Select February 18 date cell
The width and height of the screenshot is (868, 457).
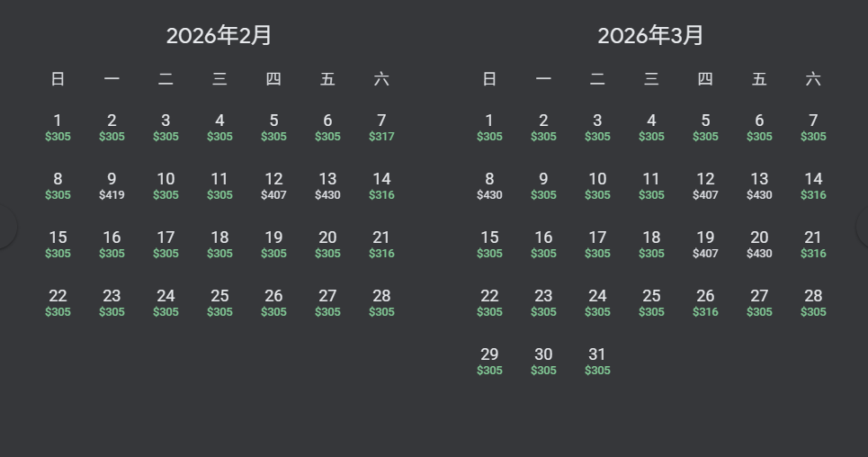(219, 244)
